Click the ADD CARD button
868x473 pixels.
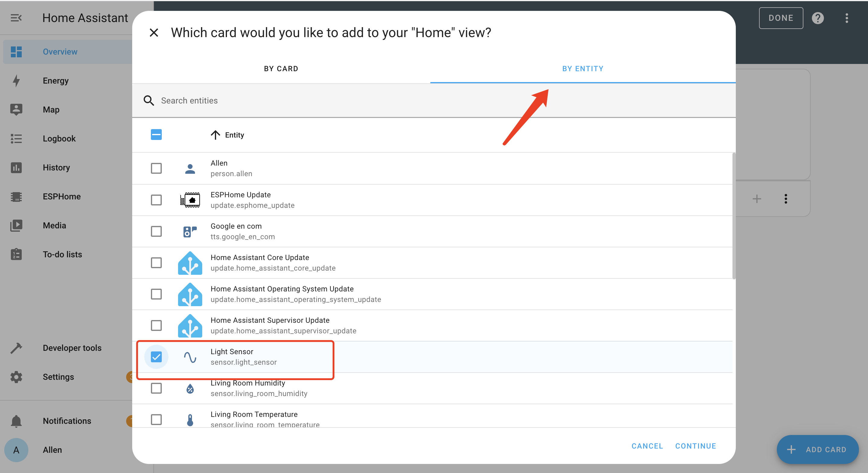tap(818, 449)
